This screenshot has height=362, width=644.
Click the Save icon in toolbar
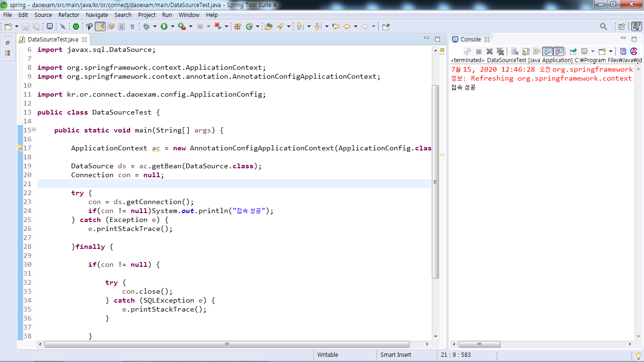[25, 27]
